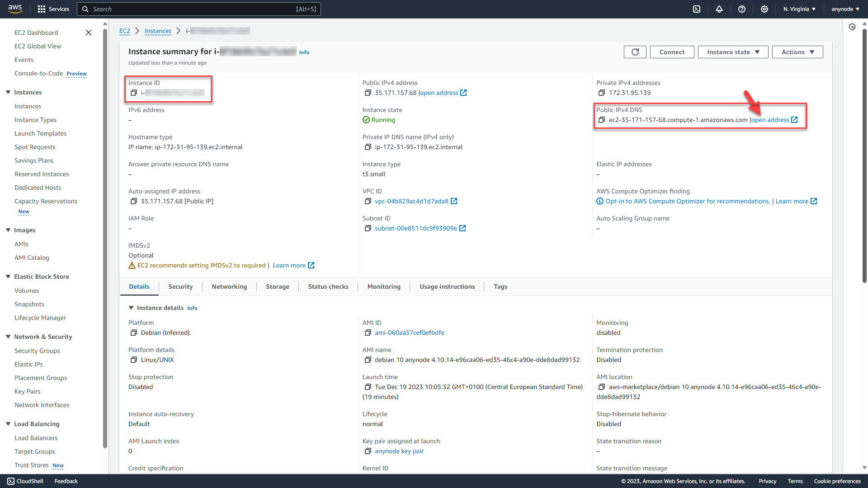Click the EC2 breadcrumb link

click(125, 31)
